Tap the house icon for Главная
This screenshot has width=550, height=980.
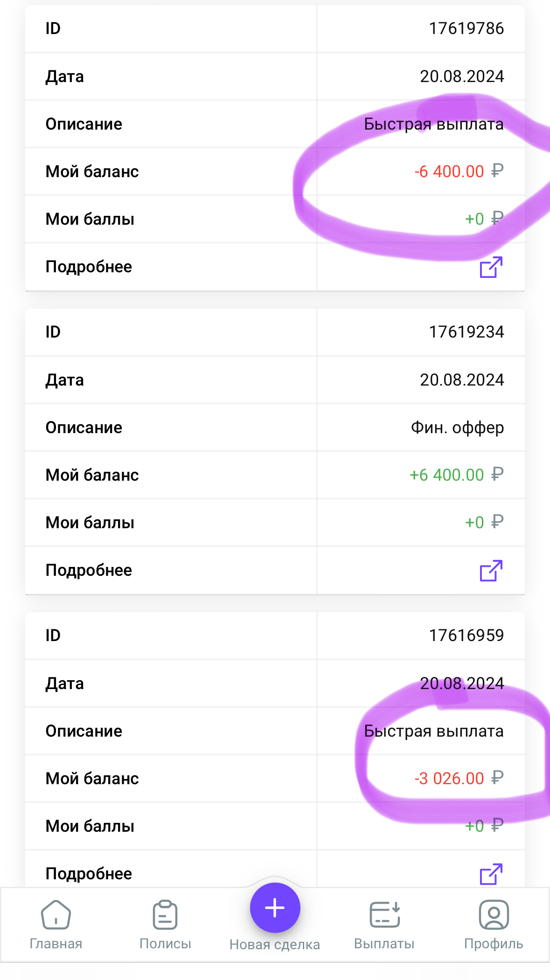[56, 915]
